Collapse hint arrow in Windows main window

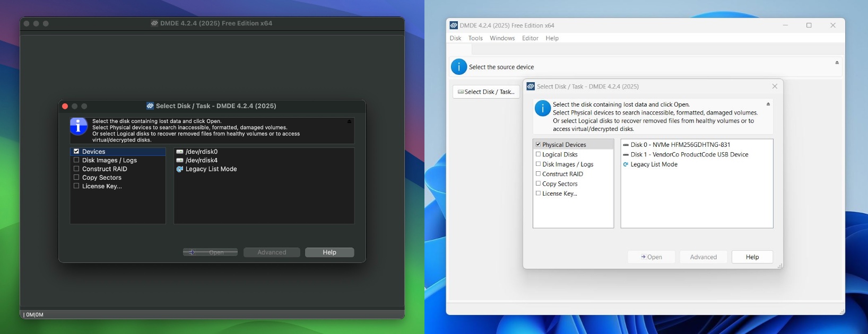(837, 63)
